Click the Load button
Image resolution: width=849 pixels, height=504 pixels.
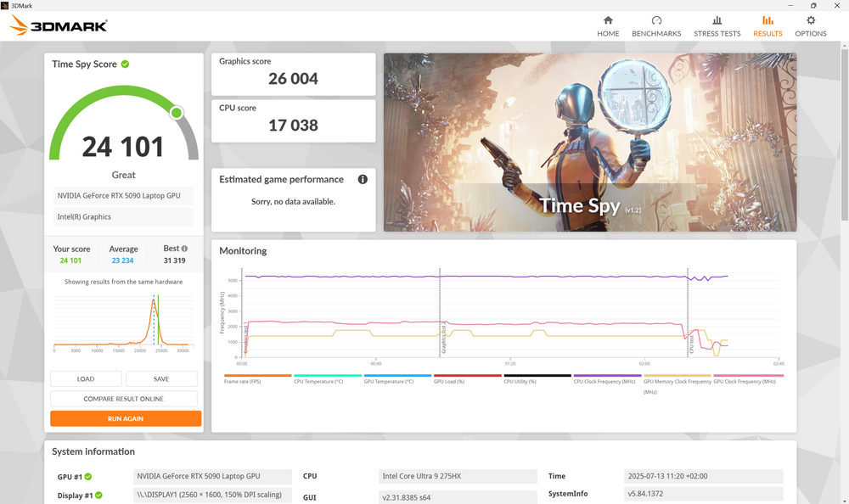point(86,379)
